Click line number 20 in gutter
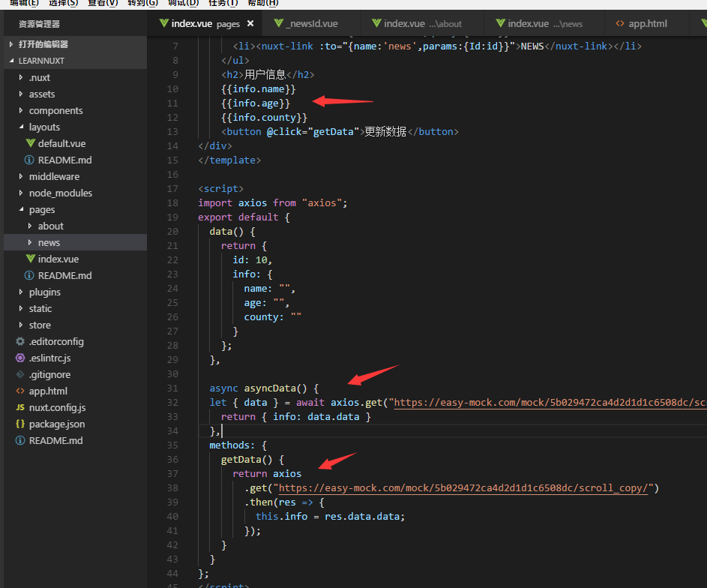This screenshot has height=588, width=707. tap(172, 231)
